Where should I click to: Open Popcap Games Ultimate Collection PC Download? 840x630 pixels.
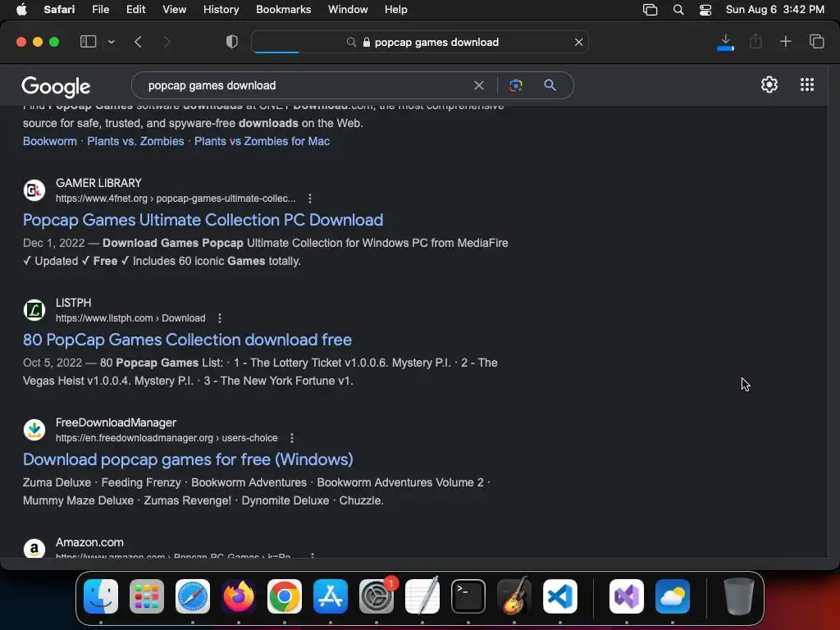[203, 220]
